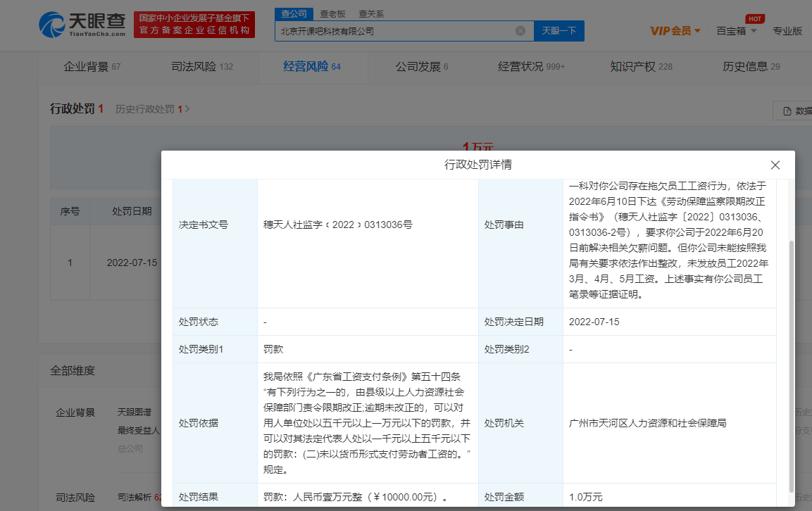Close the 行政处罚详情 dialog
The width and height of the screenshot is (812, 511).
tap(775, 165)
